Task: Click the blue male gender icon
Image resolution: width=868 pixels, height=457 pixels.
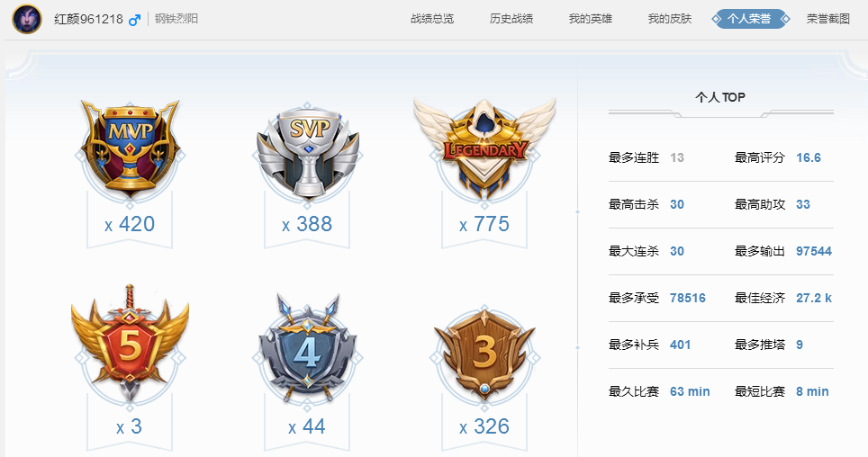Action: coord(134,20)
